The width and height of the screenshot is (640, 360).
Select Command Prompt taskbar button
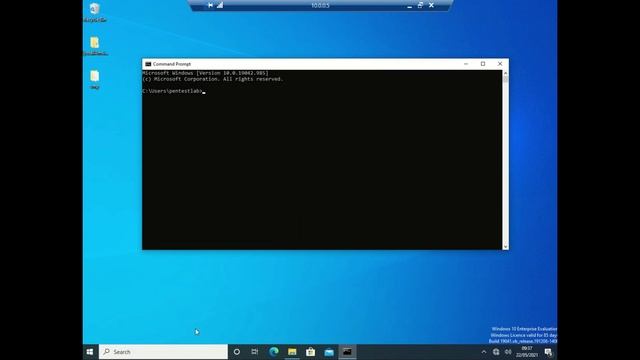click(347, 352)
